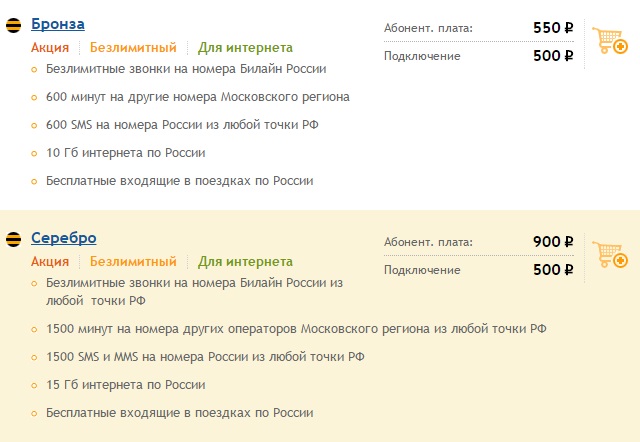Click Подключение 500 ₽ for Серебро

pyautogui.click(x=478, y=269)
